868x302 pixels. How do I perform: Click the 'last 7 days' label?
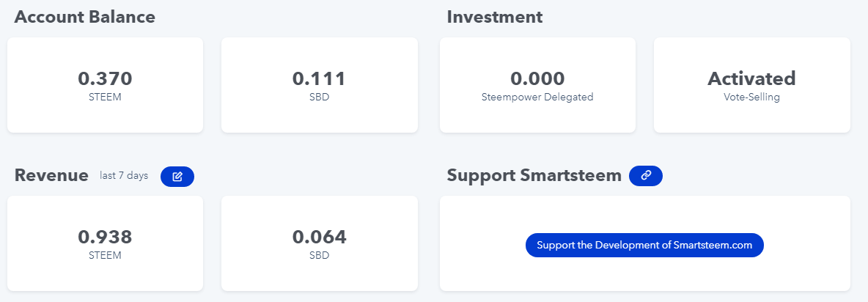[124, 176]
